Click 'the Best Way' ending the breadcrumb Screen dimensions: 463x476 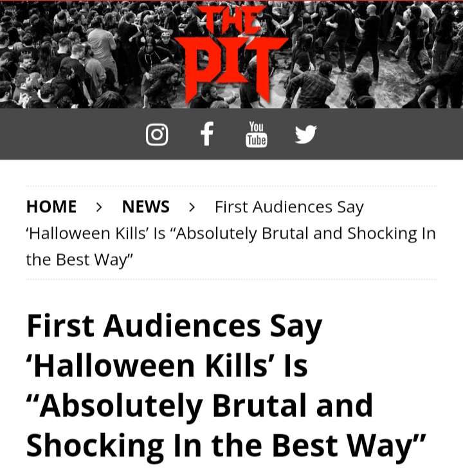point(80,260)
